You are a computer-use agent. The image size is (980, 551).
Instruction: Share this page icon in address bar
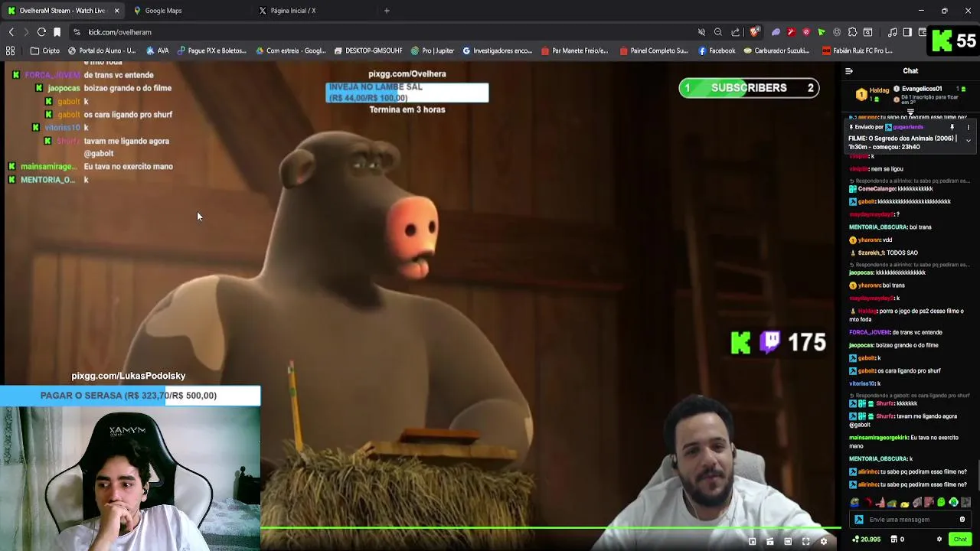[x=736, y=32]
